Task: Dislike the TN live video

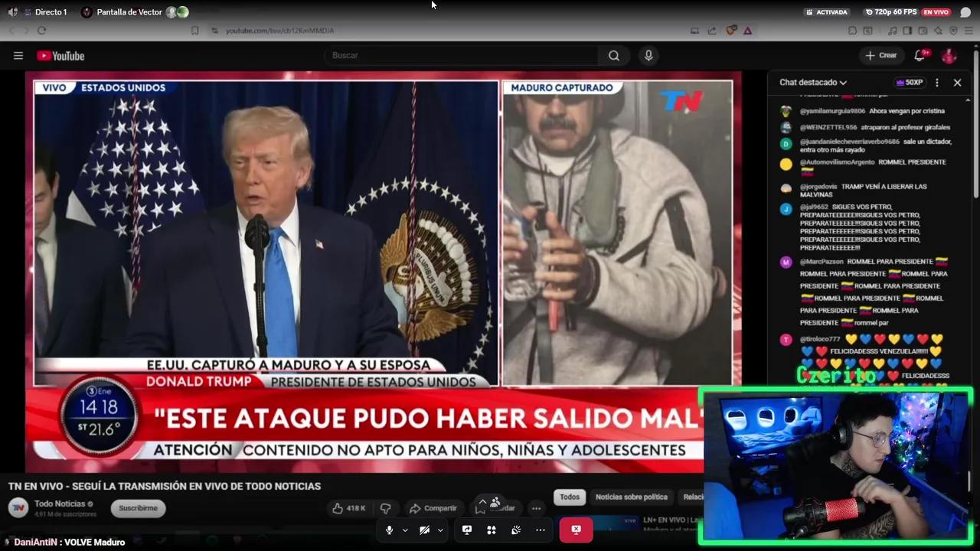Action: point(386,508)
